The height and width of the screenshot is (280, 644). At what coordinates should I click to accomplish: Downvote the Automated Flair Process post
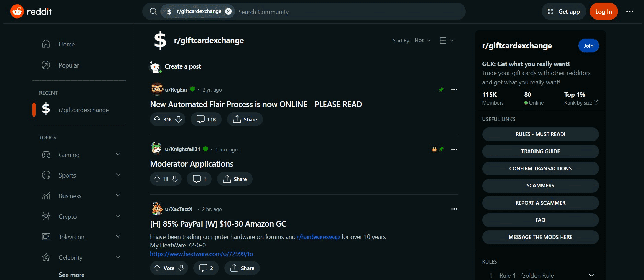pos(179,119)
